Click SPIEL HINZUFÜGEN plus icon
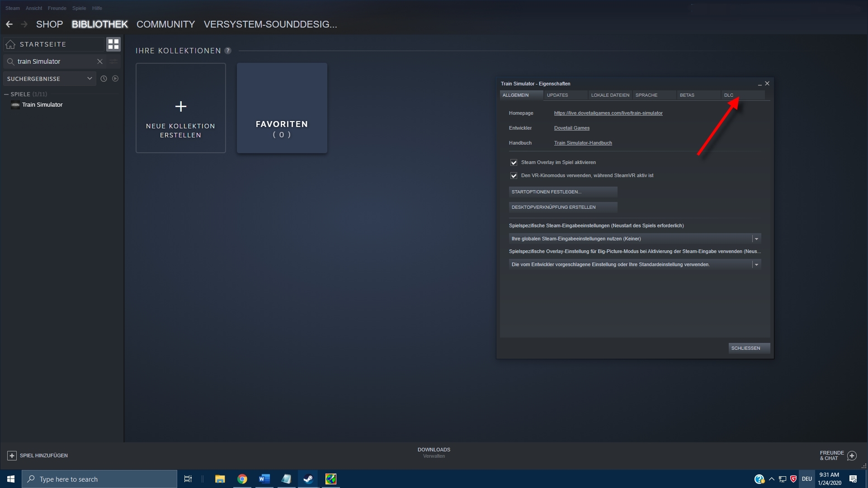 12,456
